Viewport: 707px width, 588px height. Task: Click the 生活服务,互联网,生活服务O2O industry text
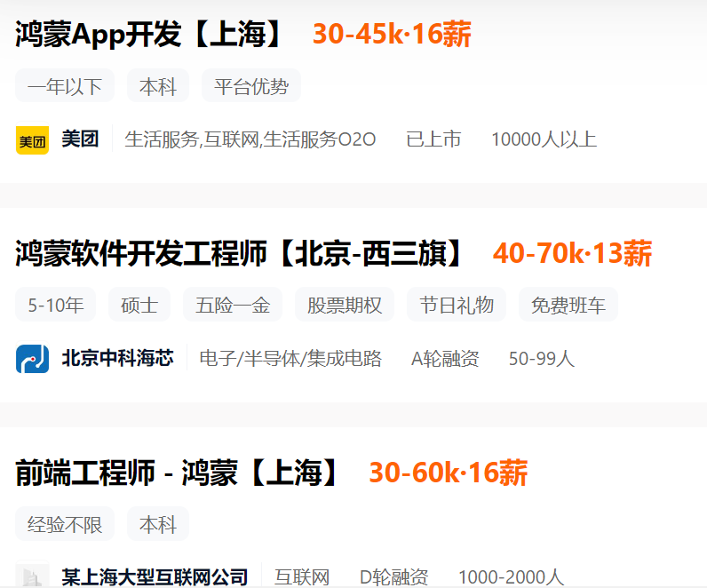point(250,139)
